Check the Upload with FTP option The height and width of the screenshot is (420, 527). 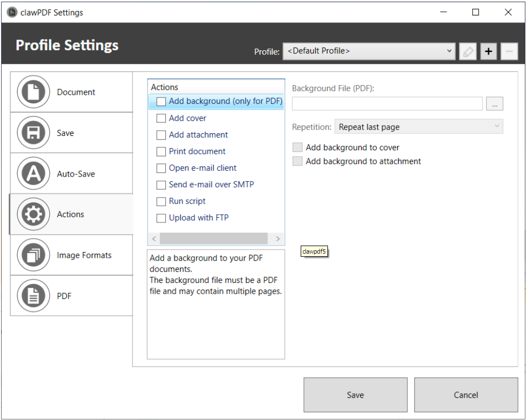(x=161, y=218)
